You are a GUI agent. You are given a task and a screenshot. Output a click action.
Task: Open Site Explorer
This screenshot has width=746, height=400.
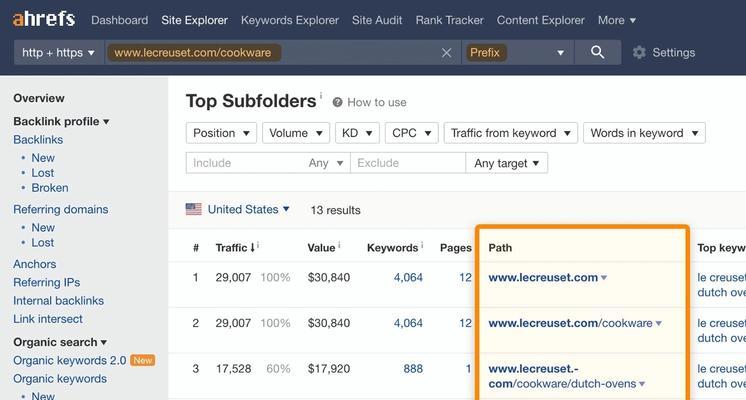tap(195, 20)
